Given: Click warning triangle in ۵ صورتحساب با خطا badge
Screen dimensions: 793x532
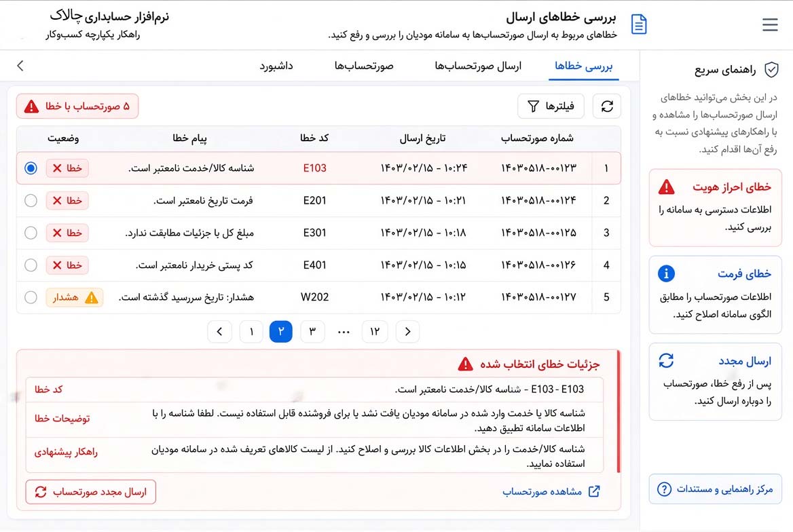Looking at the screenshot, I should click(x=31, y=107).
